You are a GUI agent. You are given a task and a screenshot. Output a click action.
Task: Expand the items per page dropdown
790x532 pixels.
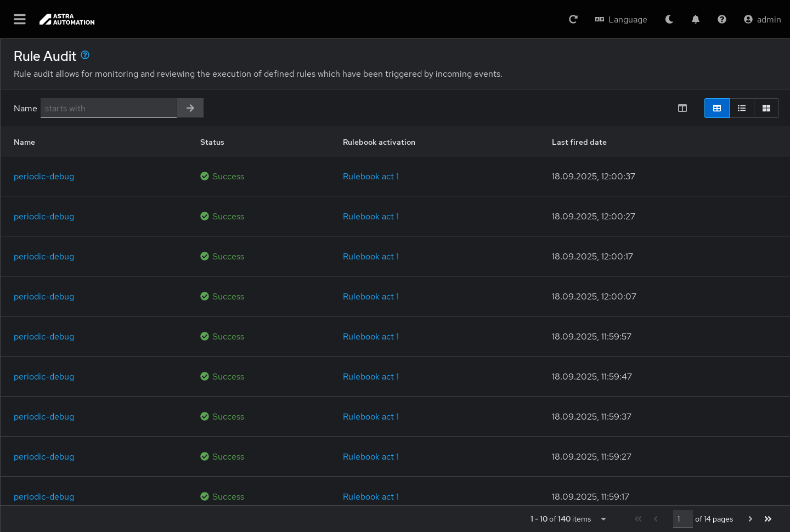[x=603, y=519]
